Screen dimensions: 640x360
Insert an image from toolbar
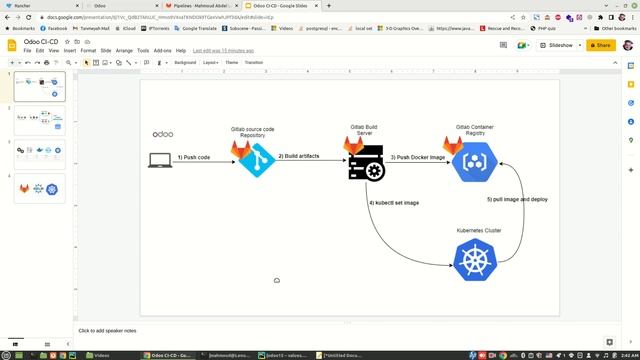pyautogui.click(x=105, y=62)
